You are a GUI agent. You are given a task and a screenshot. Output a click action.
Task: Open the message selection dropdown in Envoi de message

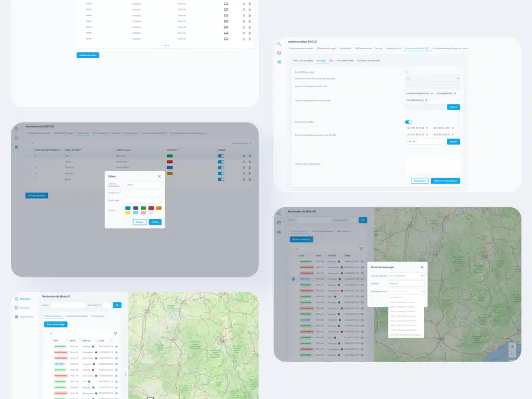[406, 291]
